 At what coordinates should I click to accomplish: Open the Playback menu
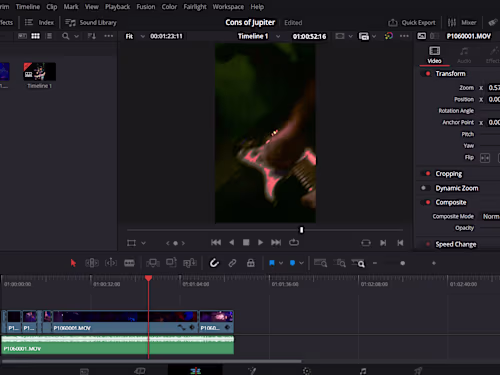pyautogui.click(x=117, y=7)
